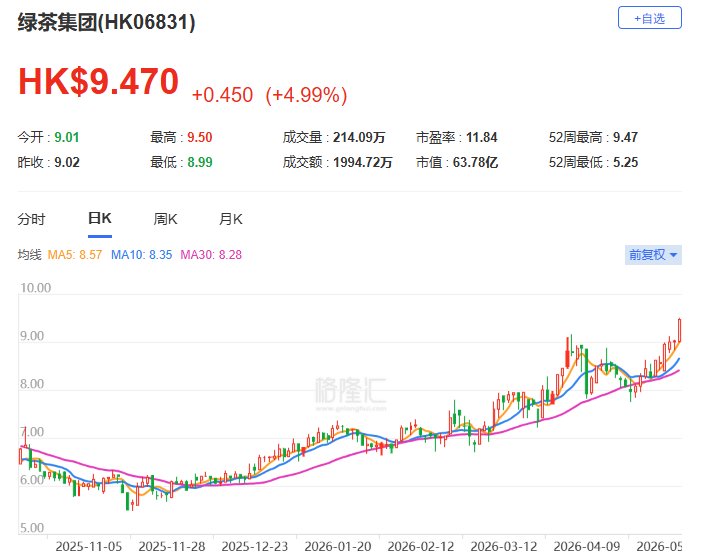Click the 昨收 value 9.02

[67, 163]
